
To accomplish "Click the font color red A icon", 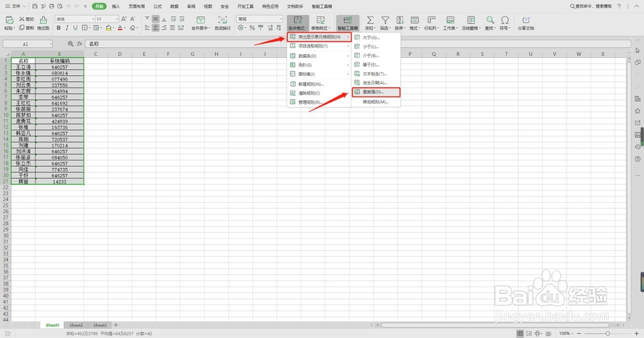I will tap(120, 28).
